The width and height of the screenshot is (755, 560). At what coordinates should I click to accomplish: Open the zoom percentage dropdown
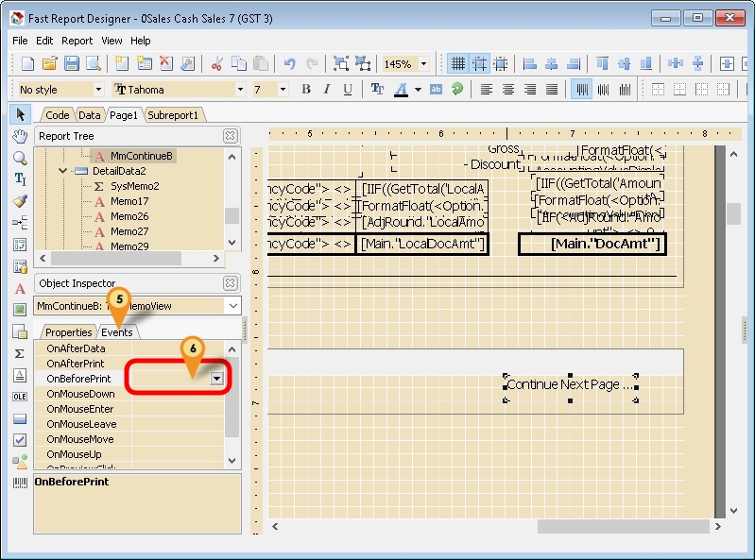click(423, 64)
